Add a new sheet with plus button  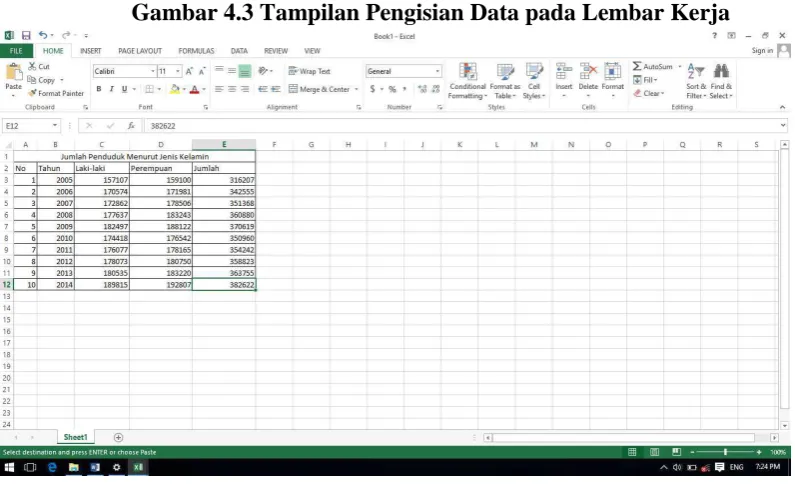point(118,437)
